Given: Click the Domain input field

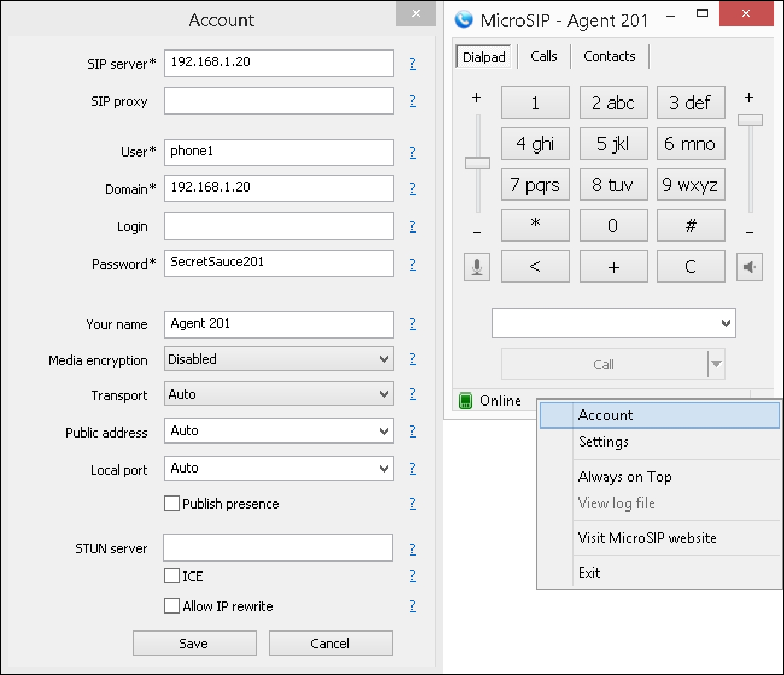Looking at the screenshot, I should pyautogui.click(x=279, y=189).
